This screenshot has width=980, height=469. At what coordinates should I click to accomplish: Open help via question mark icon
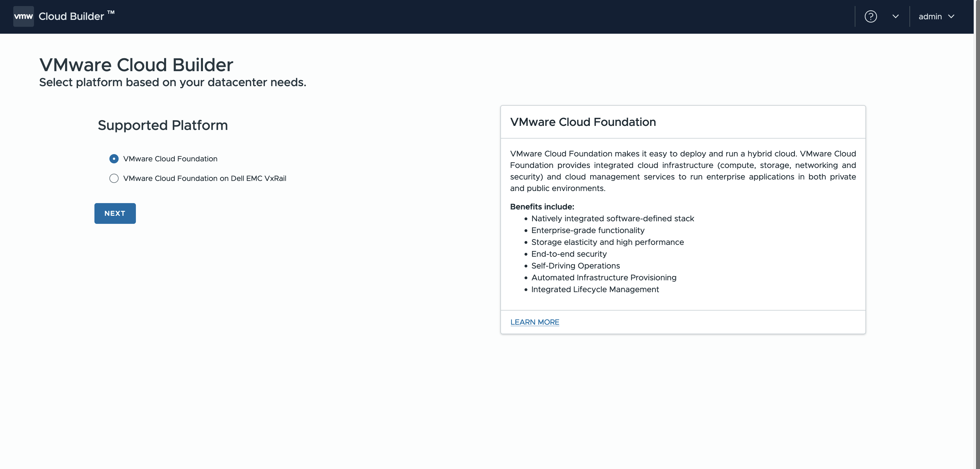coord(870,16)
